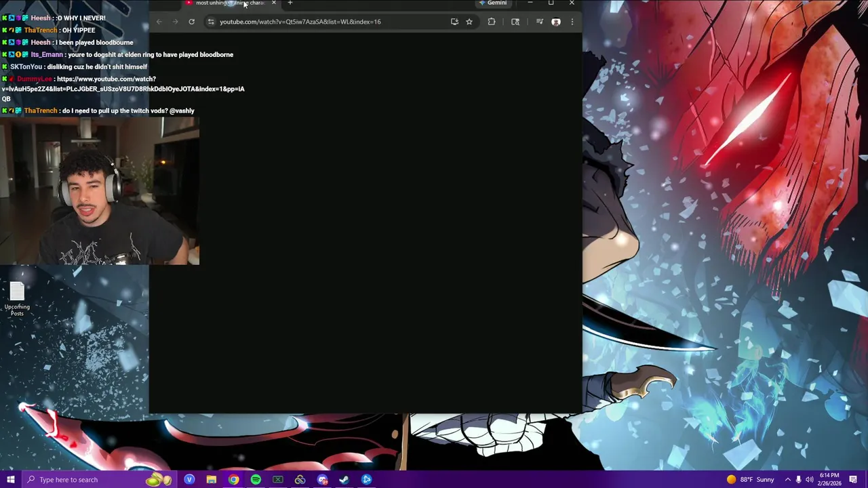868x488 pixels.
Task: Open the green-screen app next to Spotify
Action: pos(278,480)
